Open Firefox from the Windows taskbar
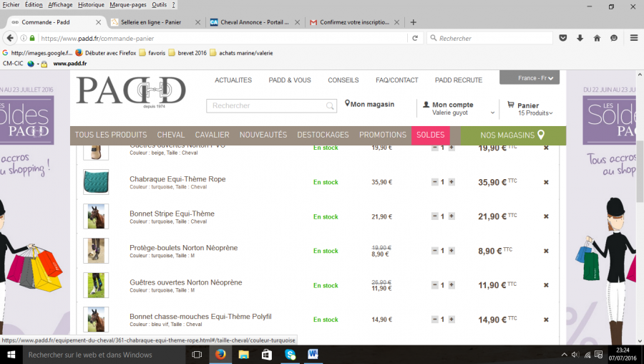Viewport: 644px width, 364px height. click(220, 355)
